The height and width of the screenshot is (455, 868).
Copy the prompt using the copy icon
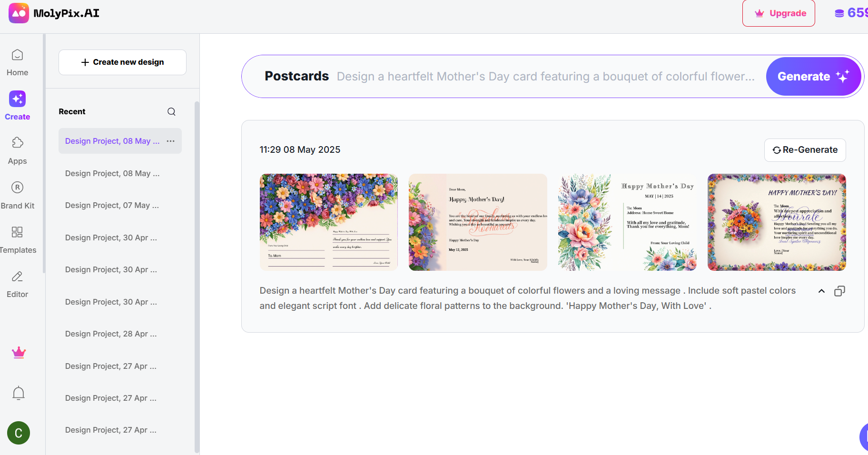pyautogui.click(x=839, y=291)
